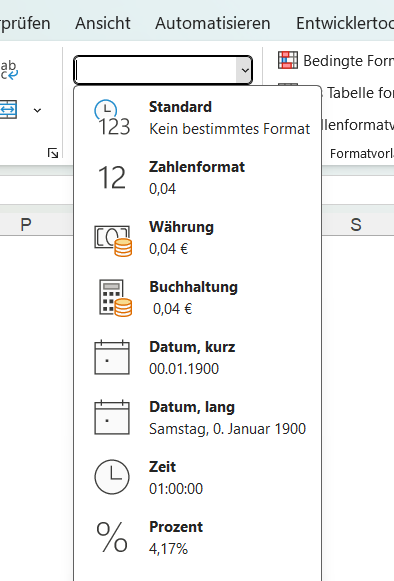Choose Zahlenformat from the format list
The height and width of the screenshot is (581, 394).
point(198,177)
